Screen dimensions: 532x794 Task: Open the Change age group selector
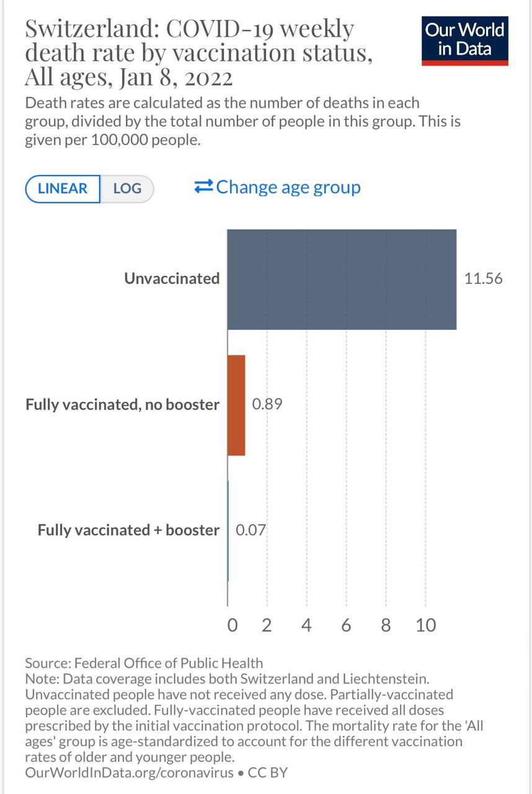coord(288,187)
